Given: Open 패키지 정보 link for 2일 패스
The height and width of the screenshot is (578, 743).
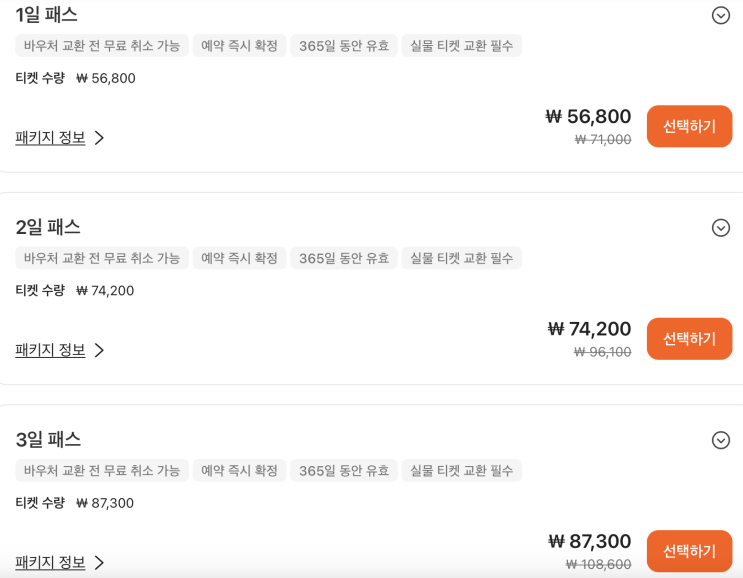Looking at the screenshot, I should point(51,350).
